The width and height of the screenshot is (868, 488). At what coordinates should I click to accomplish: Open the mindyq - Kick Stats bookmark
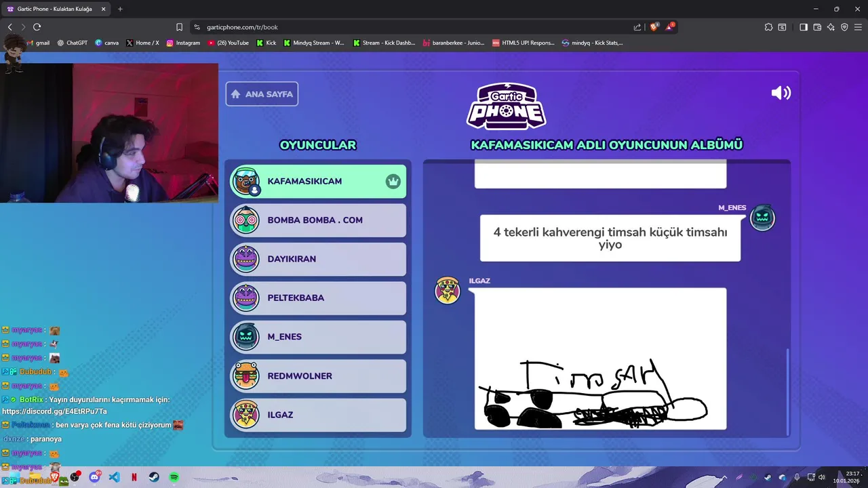pos(592,43)
